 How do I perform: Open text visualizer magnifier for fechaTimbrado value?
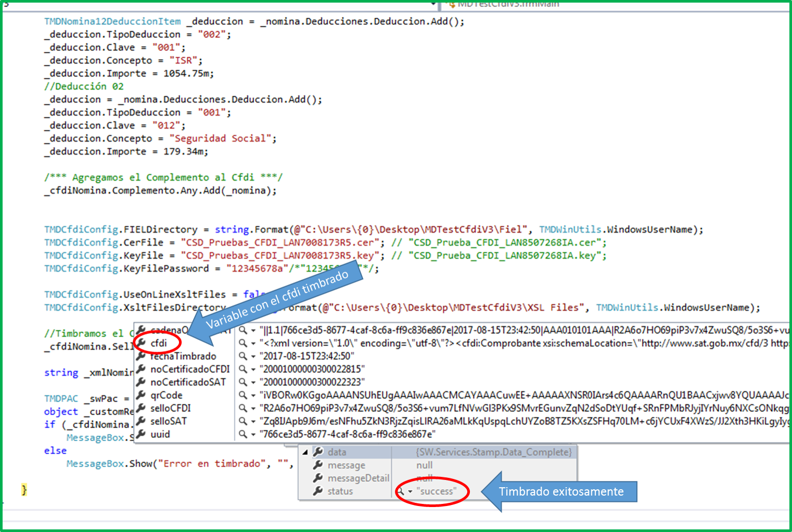click(243, 356)
